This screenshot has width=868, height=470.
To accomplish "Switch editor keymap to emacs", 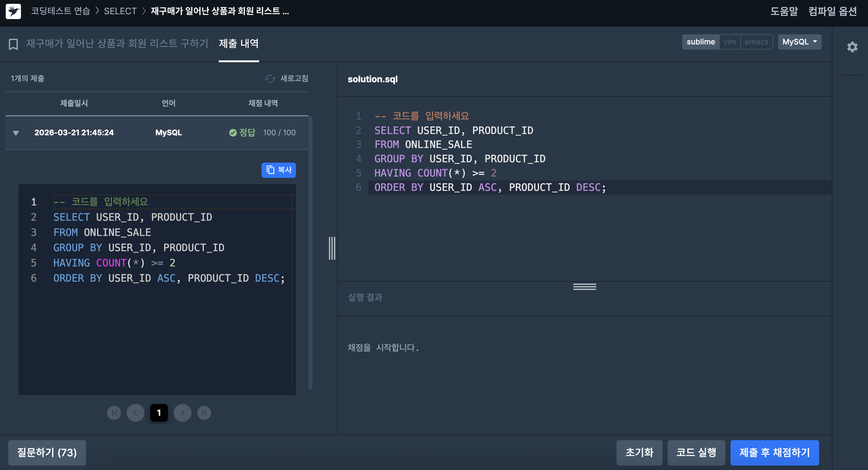I will pos(756,42).
